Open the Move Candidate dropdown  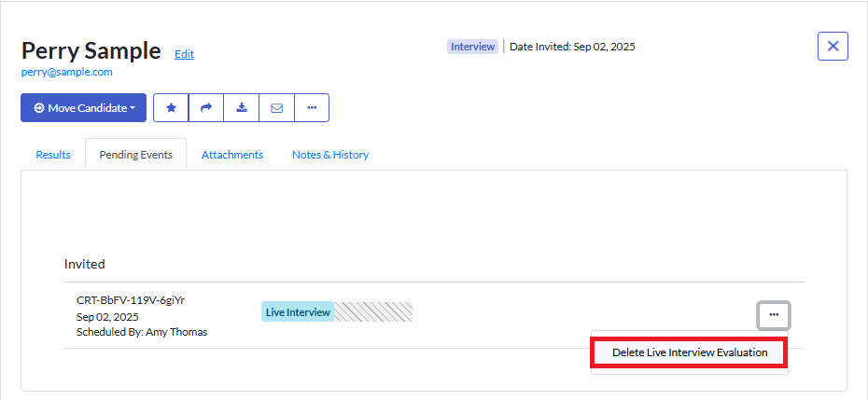point(84,108)
